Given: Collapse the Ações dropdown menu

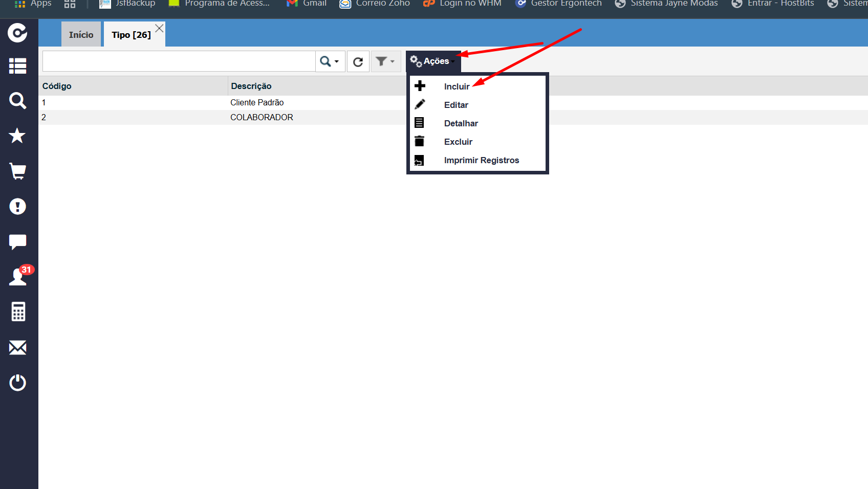Looking at the screenshot, I should [433, 61].
